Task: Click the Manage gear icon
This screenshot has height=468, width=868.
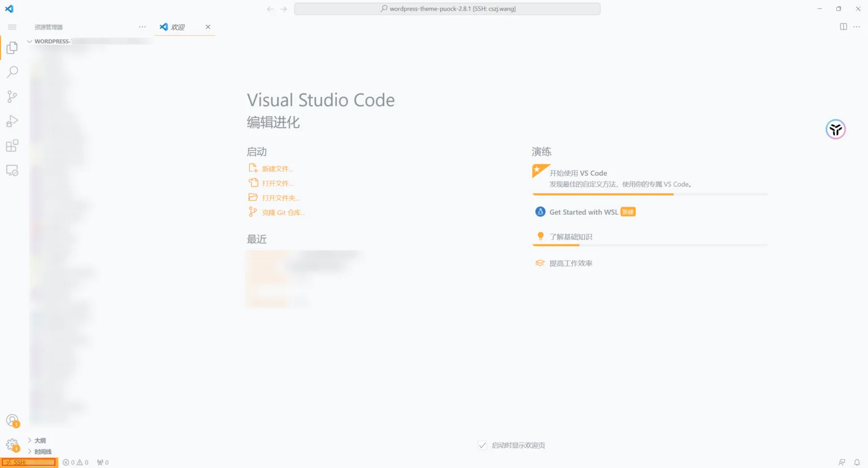Action: click(12, 445)
